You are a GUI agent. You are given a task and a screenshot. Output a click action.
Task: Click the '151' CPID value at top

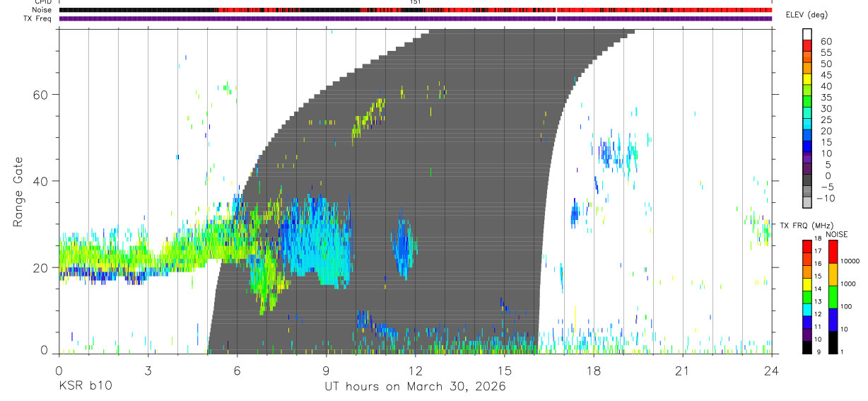click(415, 2)
